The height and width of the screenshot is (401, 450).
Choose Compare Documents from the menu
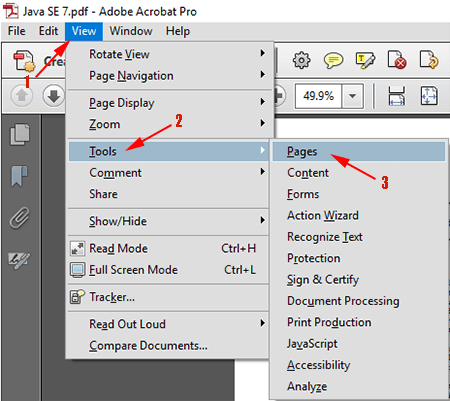coord(169,345)
